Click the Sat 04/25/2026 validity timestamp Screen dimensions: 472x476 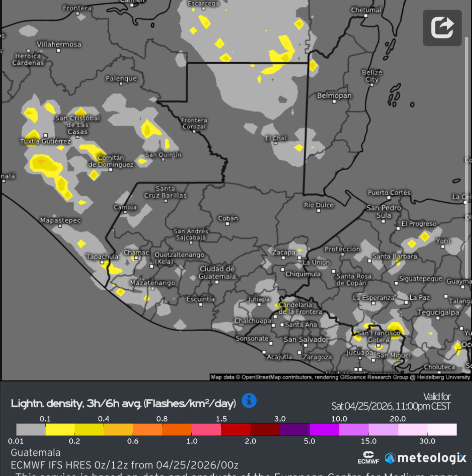[390, 405]
